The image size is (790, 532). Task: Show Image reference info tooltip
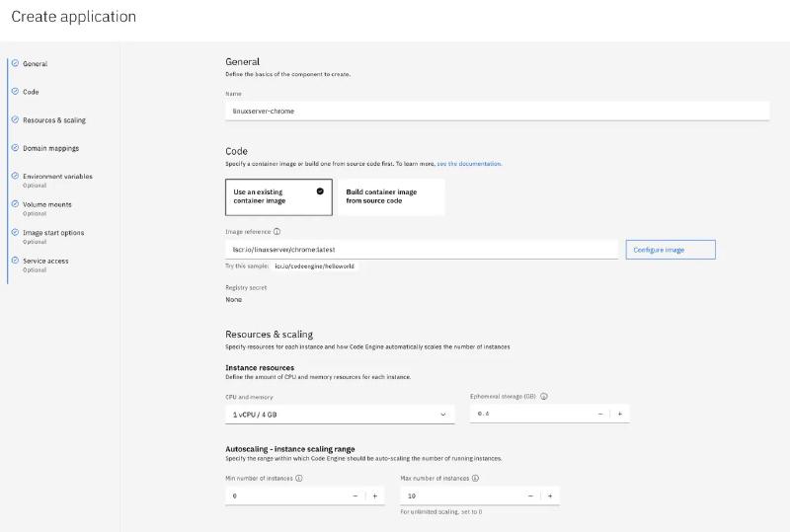tap(276, 232)
